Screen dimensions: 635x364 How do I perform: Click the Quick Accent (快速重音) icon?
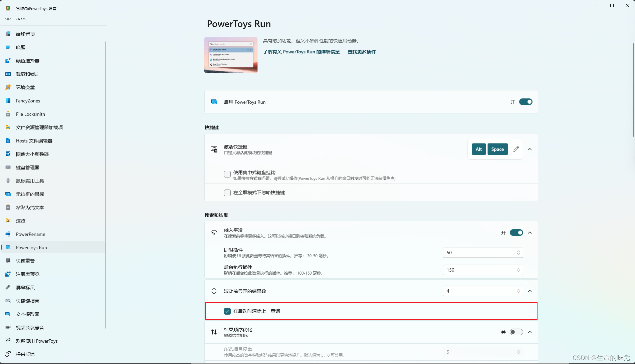(x=8, y=261)
